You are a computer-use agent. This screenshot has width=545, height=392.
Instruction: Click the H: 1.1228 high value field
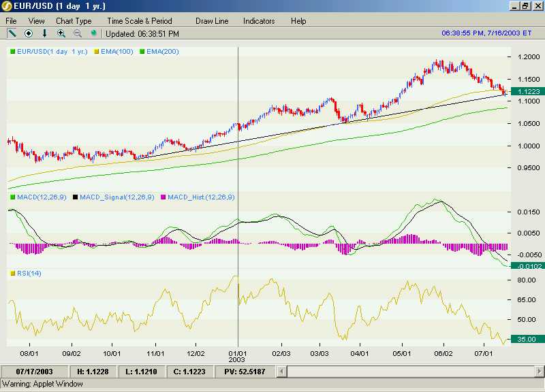(x=93, y=372)
